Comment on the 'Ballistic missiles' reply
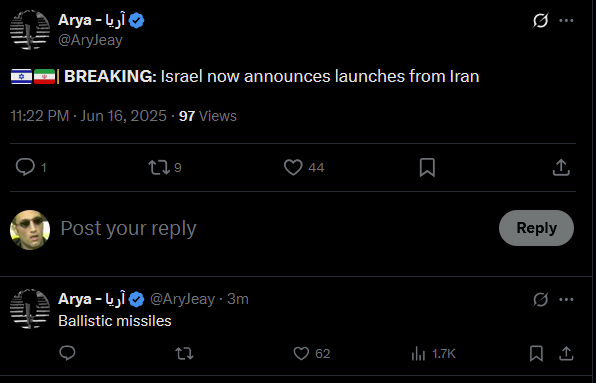This screenshot has width=596, height=383. (67, 353)
